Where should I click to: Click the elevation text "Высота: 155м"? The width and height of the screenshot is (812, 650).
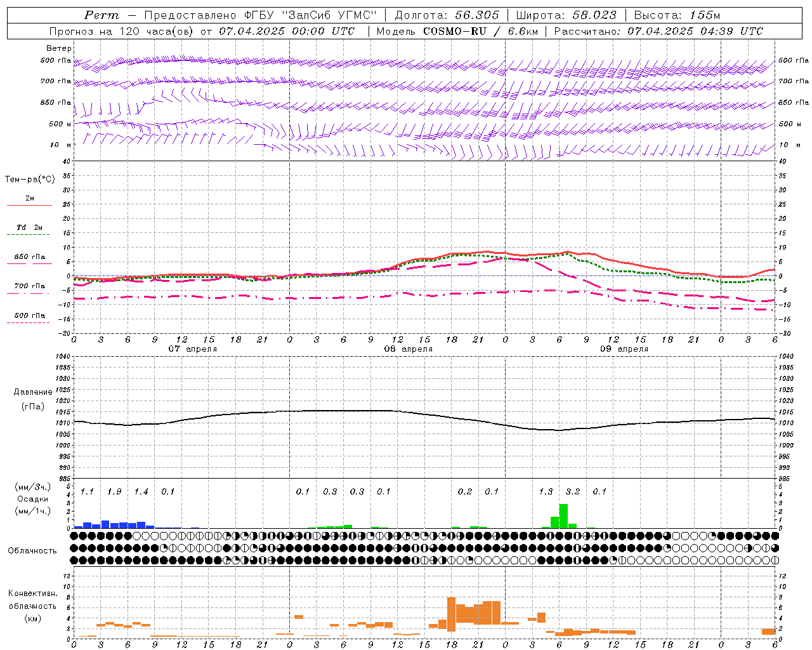point(677,15)
